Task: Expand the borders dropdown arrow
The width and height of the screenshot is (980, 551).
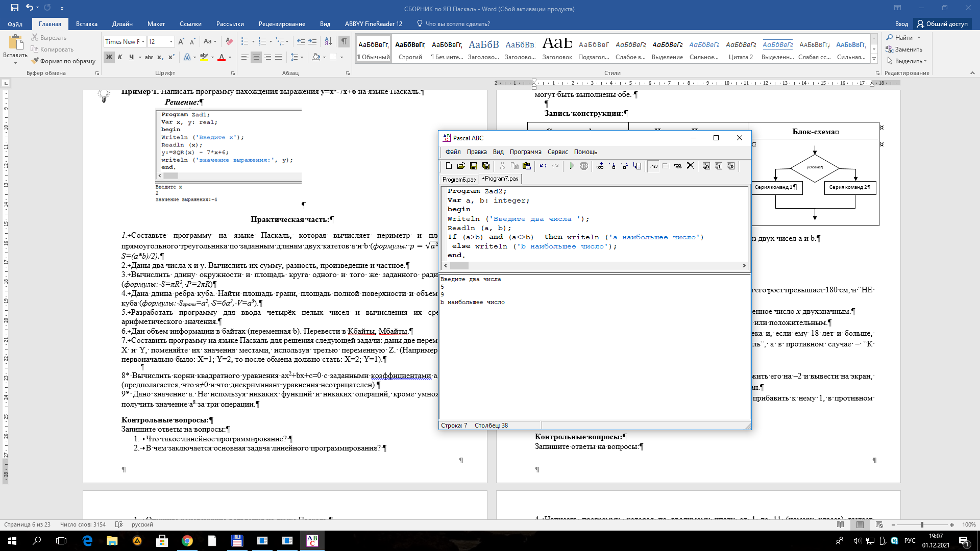Action: coord(341,57)
